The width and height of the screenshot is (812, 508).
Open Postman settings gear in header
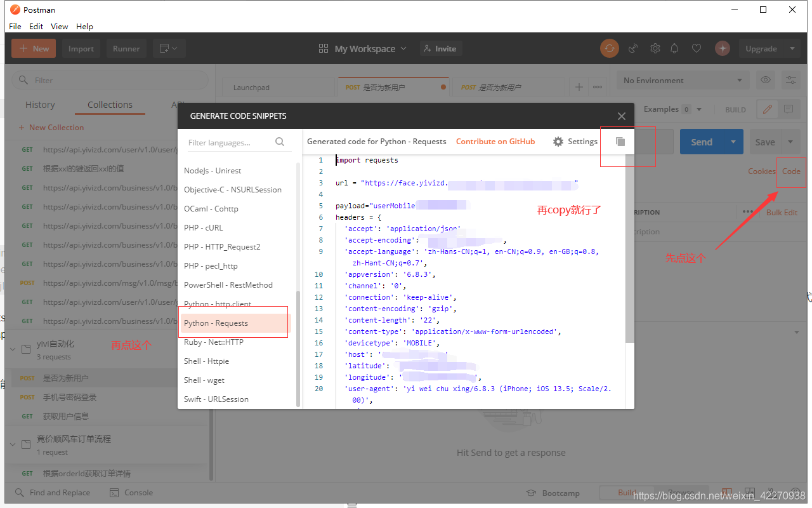(655, 48)
